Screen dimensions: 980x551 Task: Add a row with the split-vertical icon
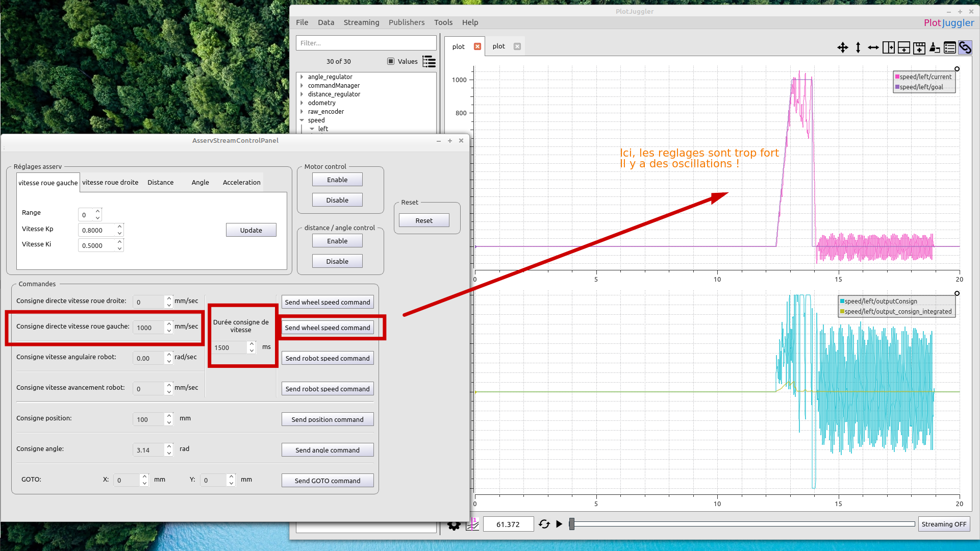point(904,47)
